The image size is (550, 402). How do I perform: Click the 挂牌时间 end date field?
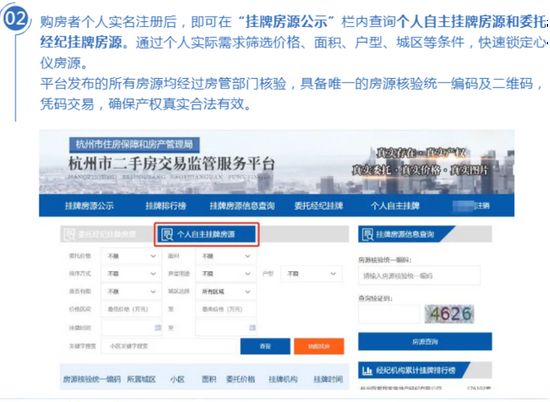tap(226, 328)
